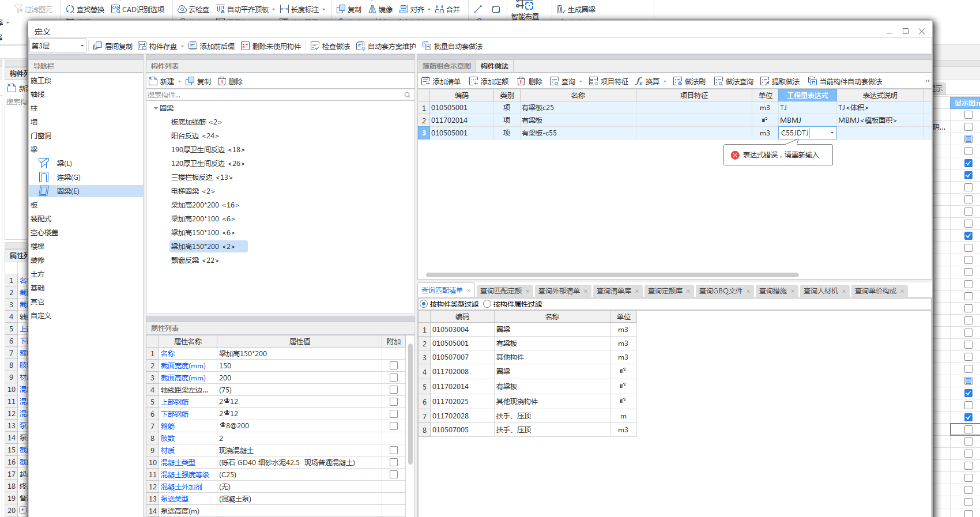Screen dimensions: 980x517
Task: Click 生成圈梁 in background toolbar
Action: click(x=576, y=9)
